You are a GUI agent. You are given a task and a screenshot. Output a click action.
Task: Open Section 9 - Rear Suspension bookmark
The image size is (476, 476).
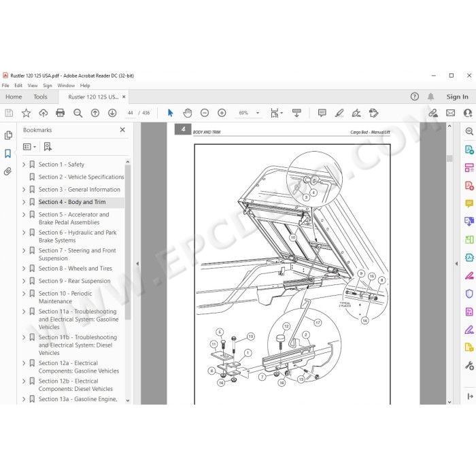pyautogui.click(x=74, y=281)
